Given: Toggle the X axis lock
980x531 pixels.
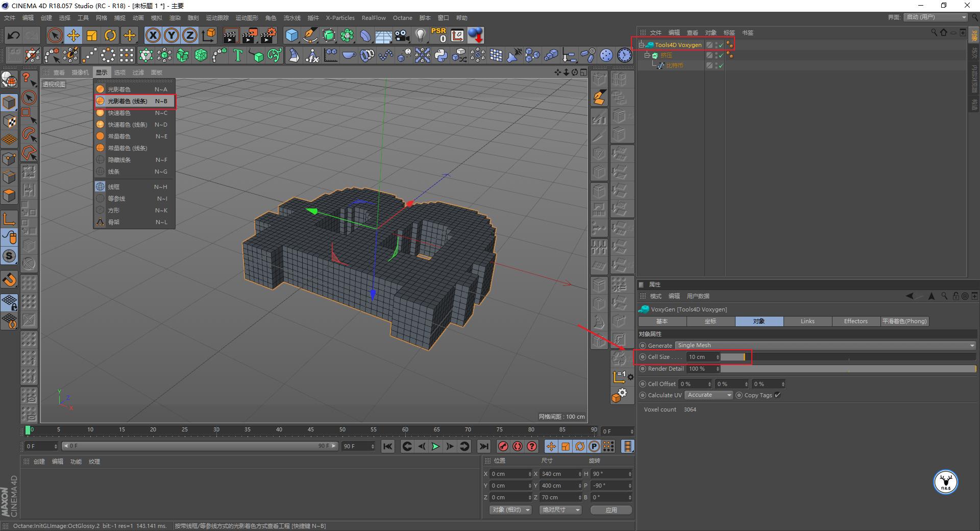Looking at the screenshot, I should tap(153, 35).
